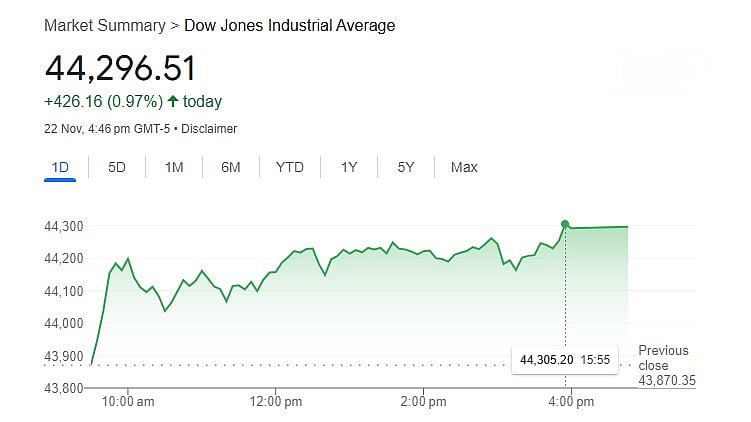Select the YTD range tab
The image size is (751, 422).
point(290,167)
